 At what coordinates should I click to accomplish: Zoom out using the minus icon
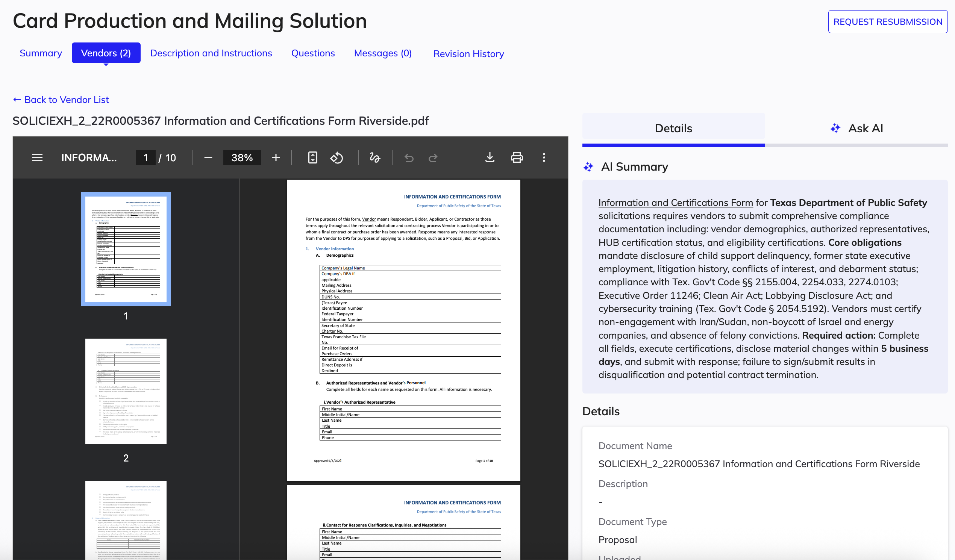point(208,157)
